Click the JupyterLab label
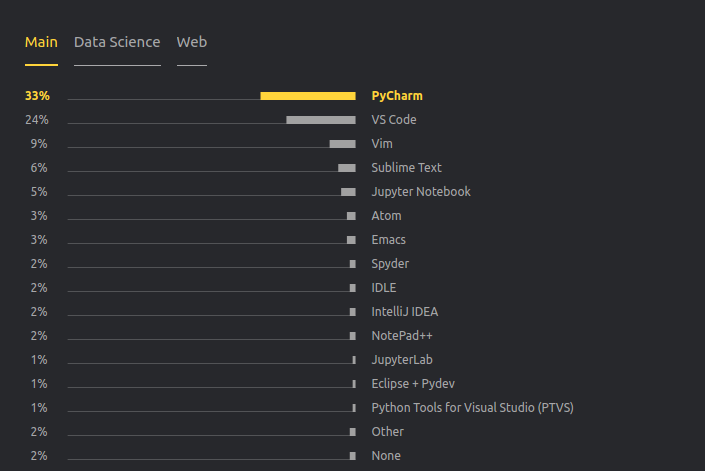The image size is (705, 471). click(402, 360)
